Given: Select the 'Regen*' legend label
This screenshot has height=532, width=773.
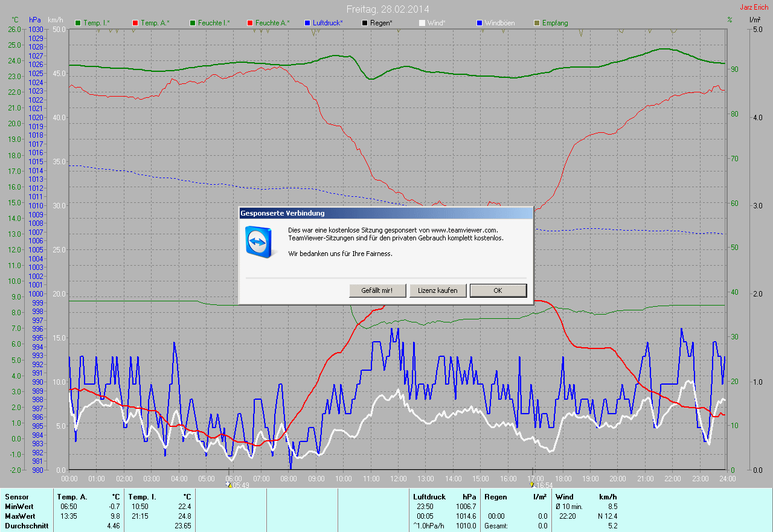Looking at the screenshot, I should tap(381, 23).
